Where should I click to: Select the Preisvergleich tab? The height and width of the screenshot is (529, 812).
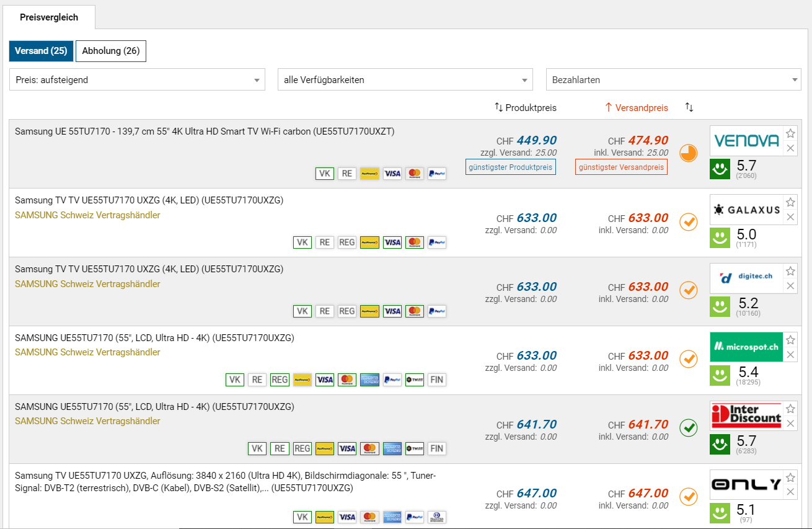(49, 17)
